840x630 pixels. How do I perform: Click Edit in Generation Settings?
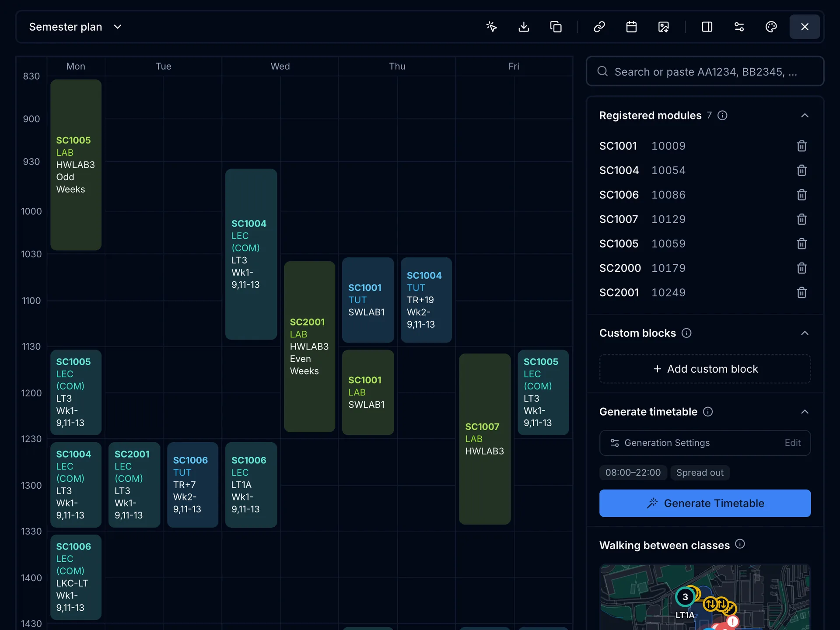coord(792,443)
